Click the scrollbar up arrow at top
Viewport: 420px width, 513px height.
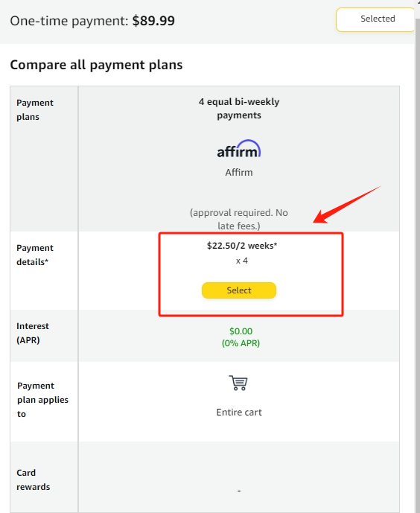(418, 2)
